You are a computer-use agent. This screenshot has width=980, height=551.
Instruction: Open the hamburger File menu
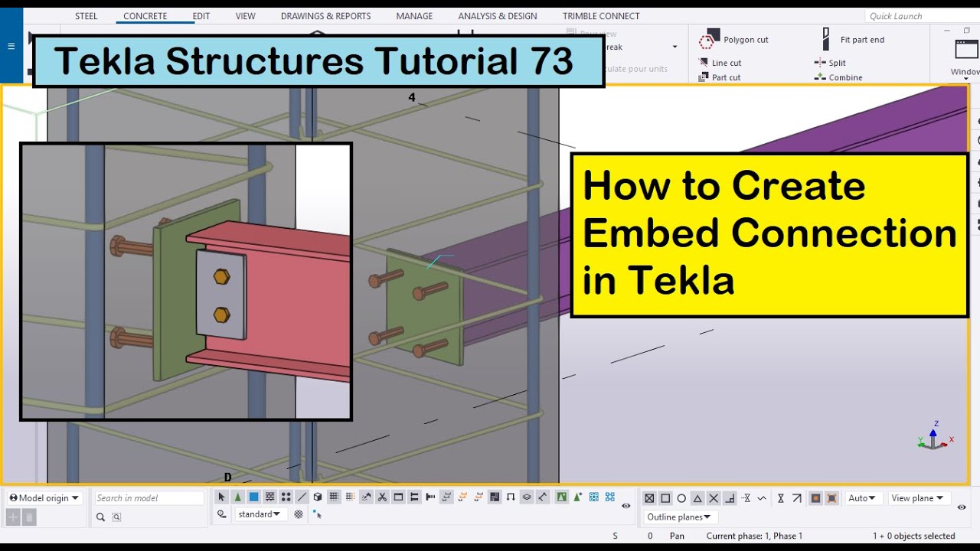pos(11,46)
